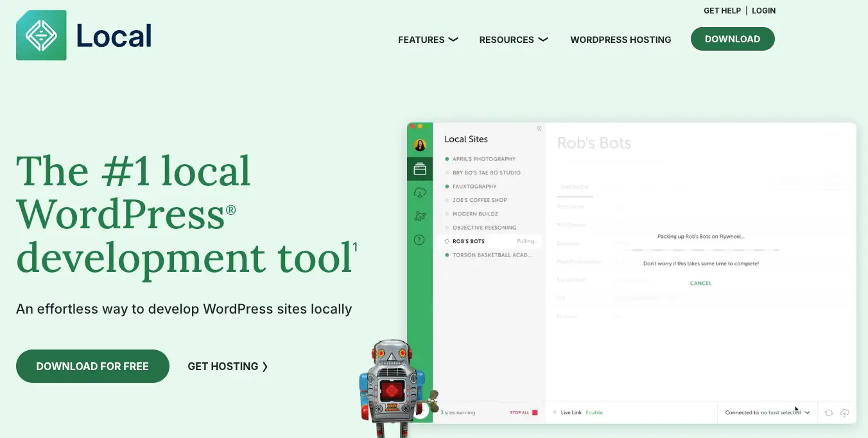Viewport: 868px width, 438px height.
Task: Open the Cloud Backups sidebar icon
Action: [421, 192]
